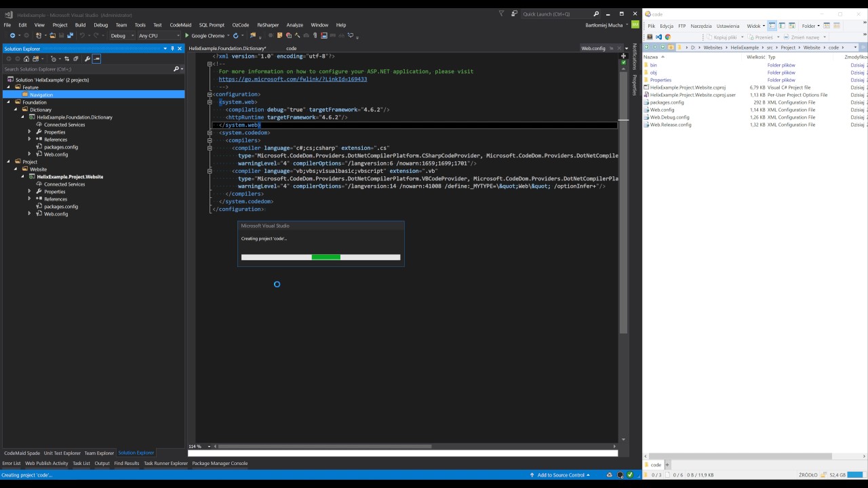
Task: Select Connected Services under HelixExample.Project.Website
Action: (x=64, y=184)
